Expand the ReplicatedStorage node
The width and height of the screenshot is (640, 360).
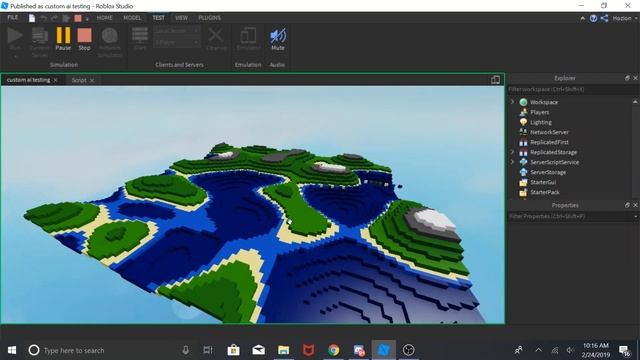[513, 152]
